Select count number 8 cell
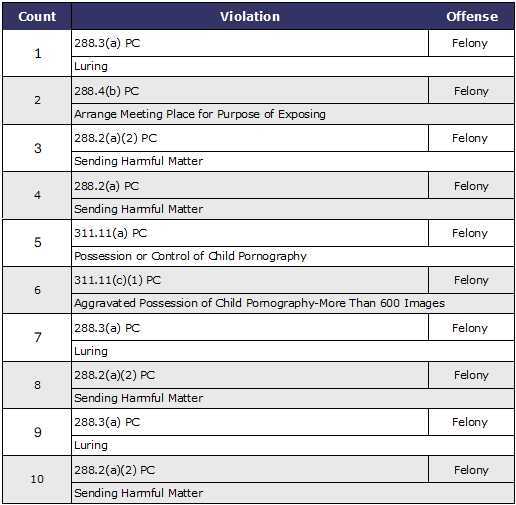Viewport: 516px width, 505px height. click(x=37, y=385)
